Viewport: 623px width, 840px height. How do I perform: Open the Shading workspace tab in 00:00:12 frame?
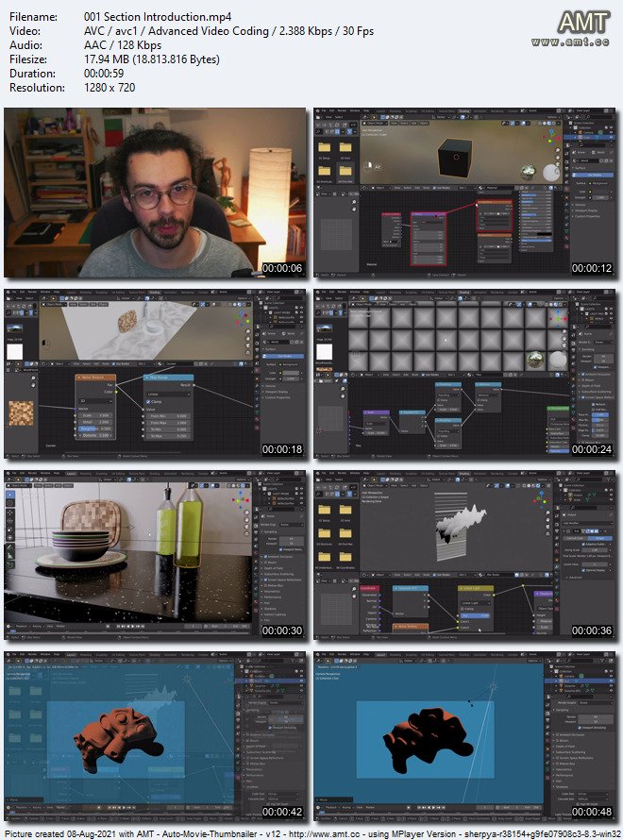pos(463,110)
